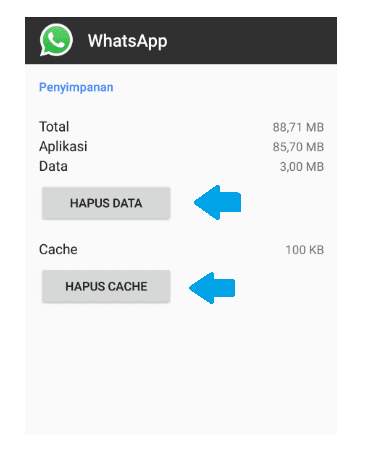Select the Total storage row label
The height and width of the screenshot is (459, 389).
54,127
